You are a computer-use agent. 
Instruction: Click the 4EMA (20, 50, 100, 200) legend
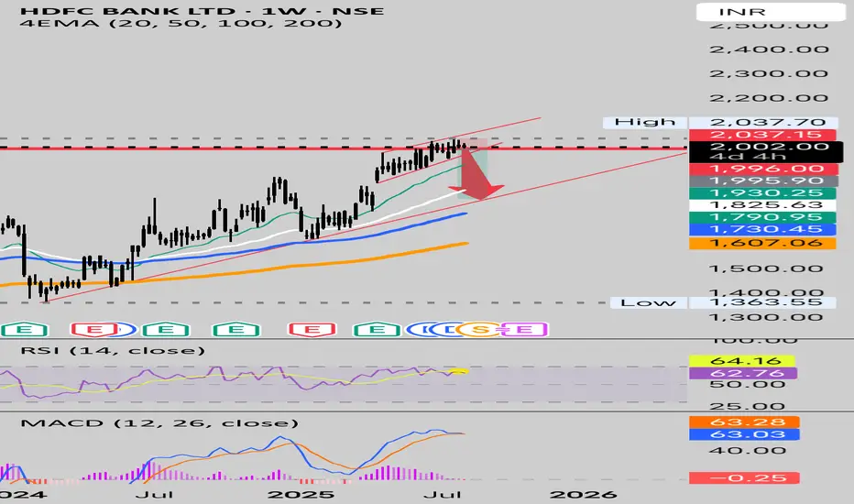point(181,24)
